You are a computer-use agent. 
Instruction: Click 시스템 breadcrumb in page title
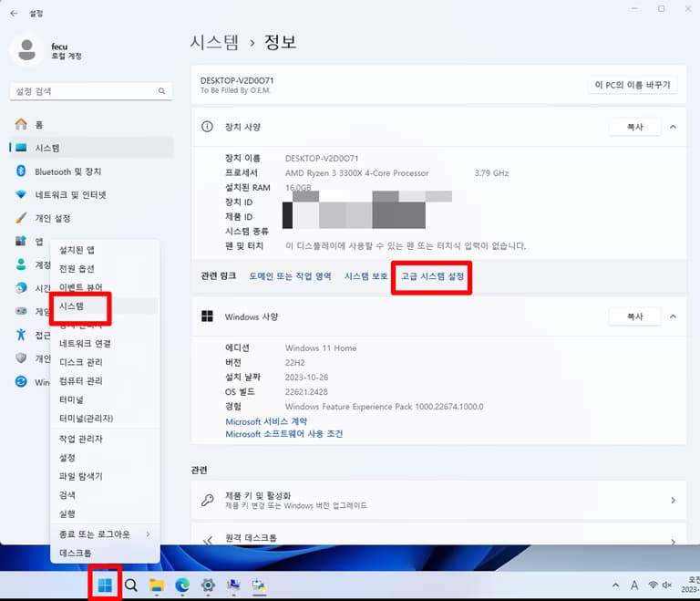pyautogui.click(x=214, y=43)
